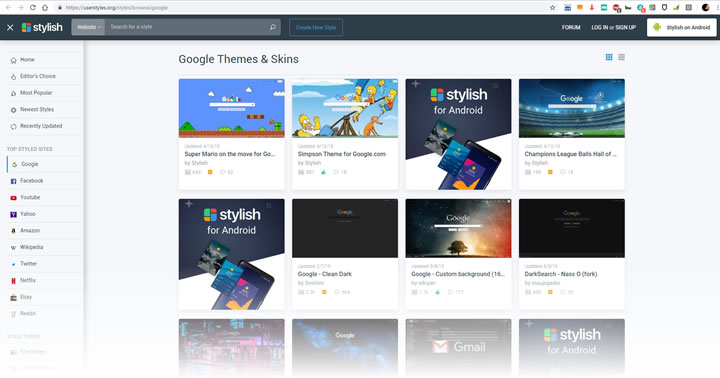The height and width of the screenshot is (378, 720).
Task: Open the FORUM link
Action: [571, 28]
